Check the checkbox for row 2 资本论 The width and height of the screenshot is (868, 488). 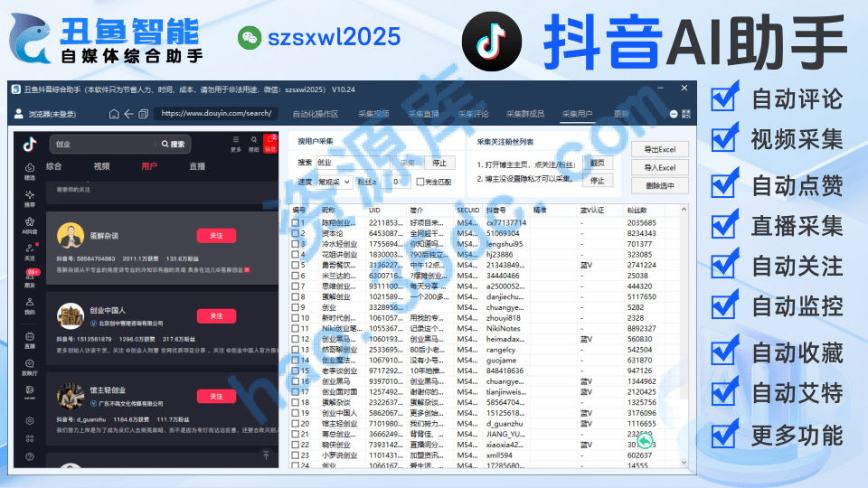tap(295, 233)
